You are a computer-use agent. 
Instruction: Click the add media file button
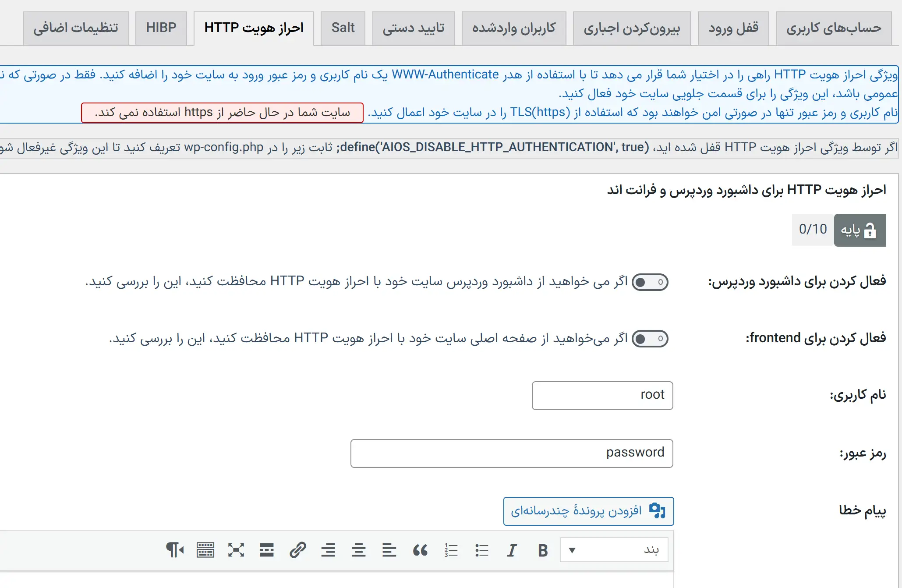pyautogui.click(x=588, y=511)
